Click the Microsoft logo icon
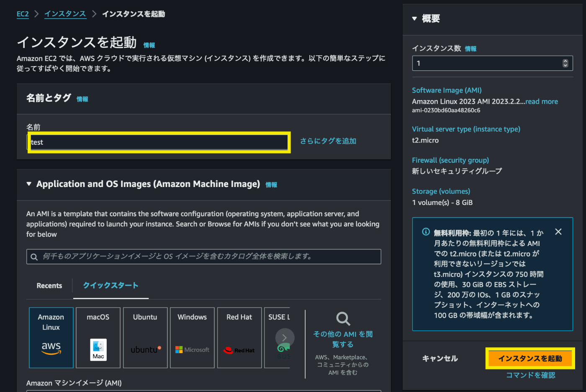The image size is (586, 392). click(192, 350)
